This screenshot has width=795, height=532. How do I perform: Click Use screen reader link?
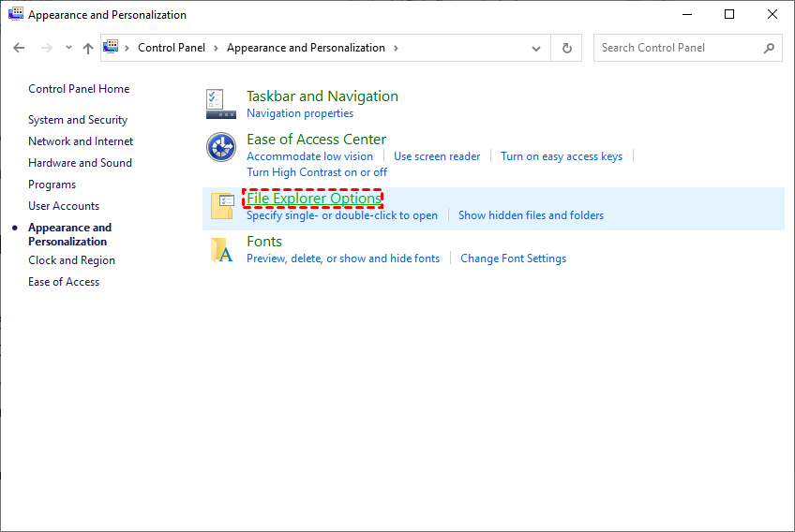(x=437, y=156)
